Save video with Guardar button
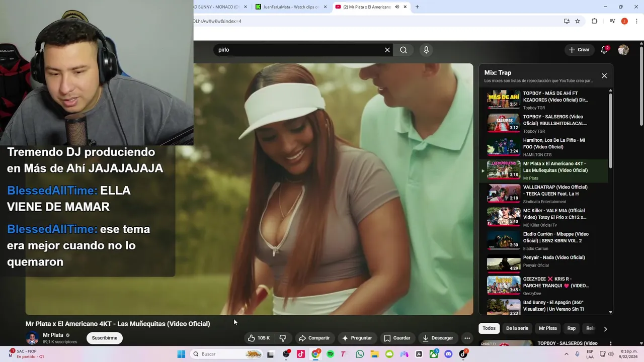This screenshot has height=362, width=644. tap(397, 338)
